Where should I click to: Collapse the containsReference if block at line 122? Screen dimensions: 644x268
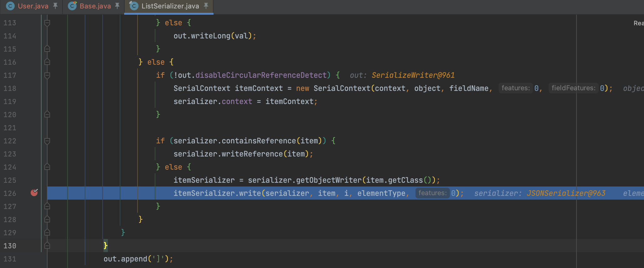[x=47, y=141]
